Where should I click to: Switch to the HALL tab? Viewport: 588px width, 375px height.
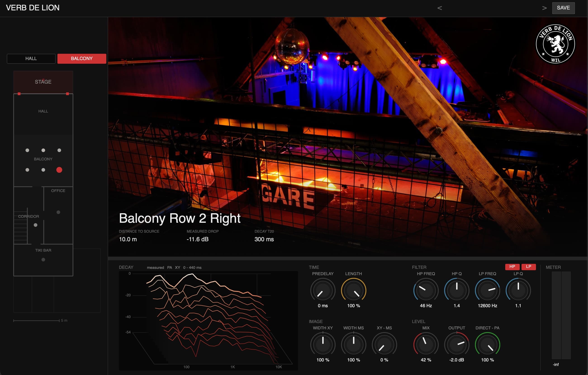(31, 59)
